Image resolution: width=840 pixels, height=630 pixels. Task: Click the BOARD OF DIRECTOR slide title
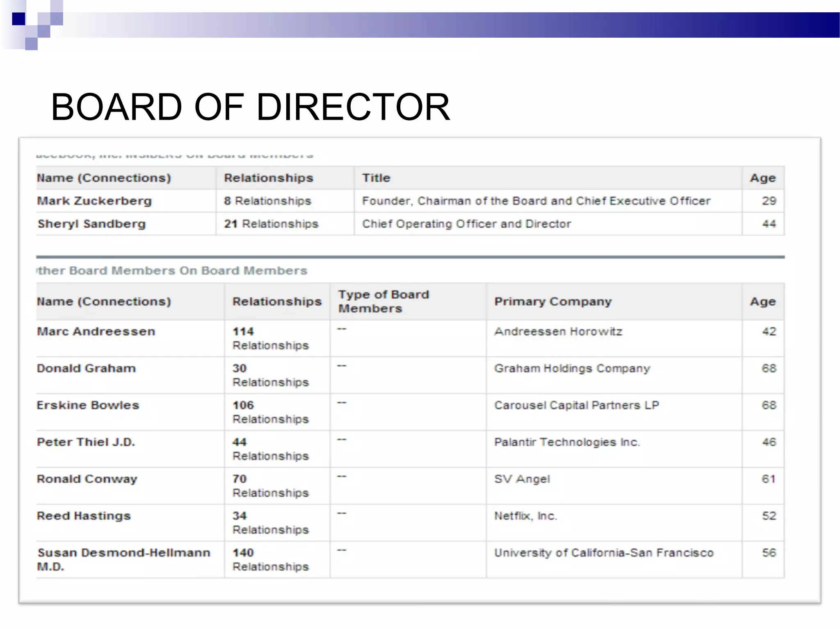pos(250,107)
